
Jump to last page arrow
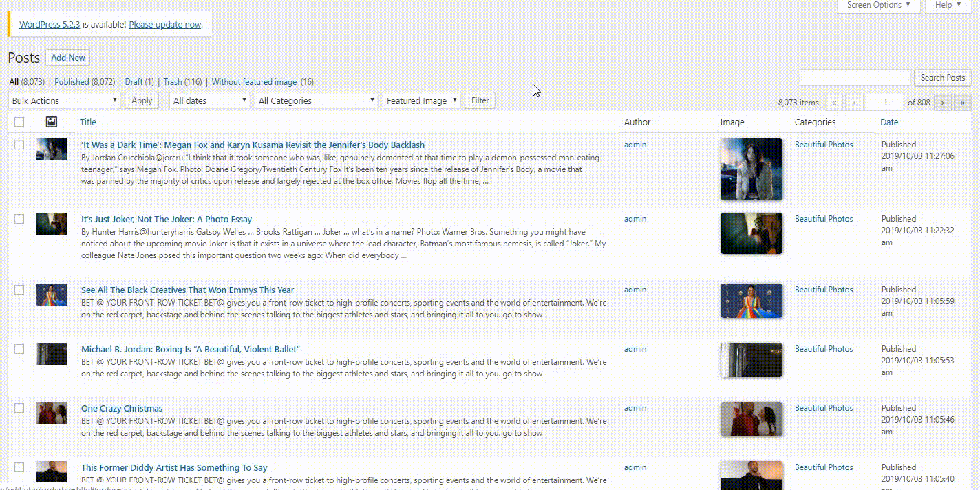[962, 102]
